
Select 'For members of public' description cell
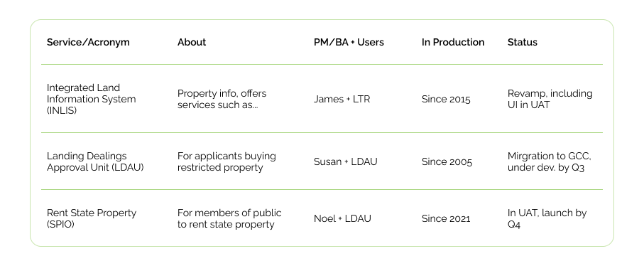click(229, 218)
